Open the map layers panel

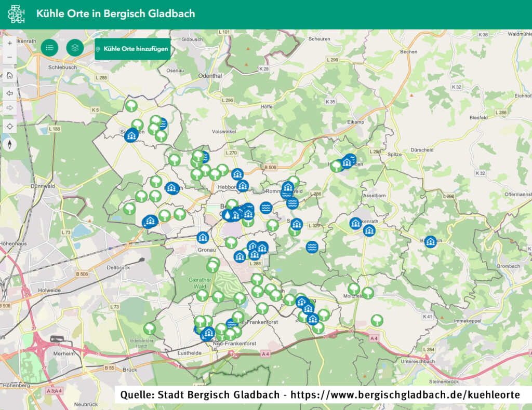[75, 48]
